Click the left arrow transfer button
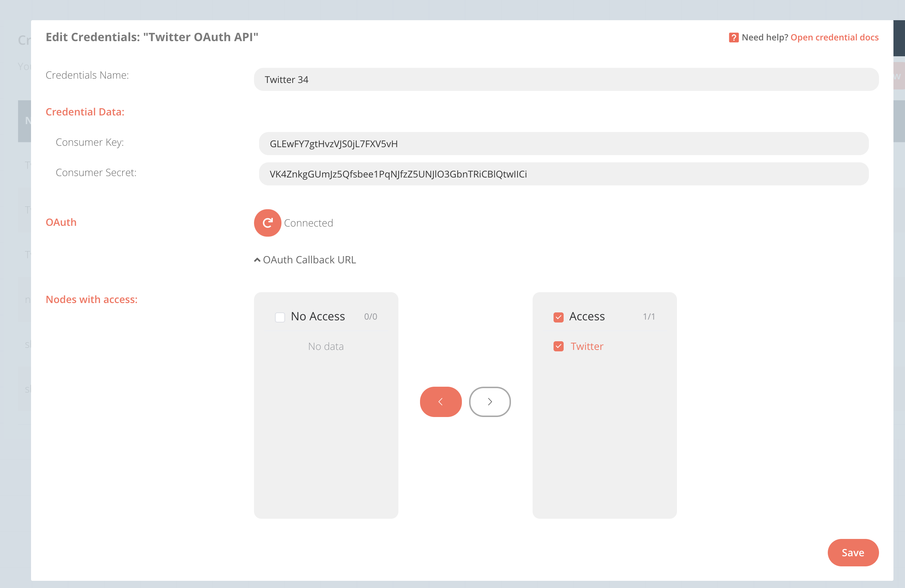This screenshot has width=905, height=588. (x=441, y=402)
